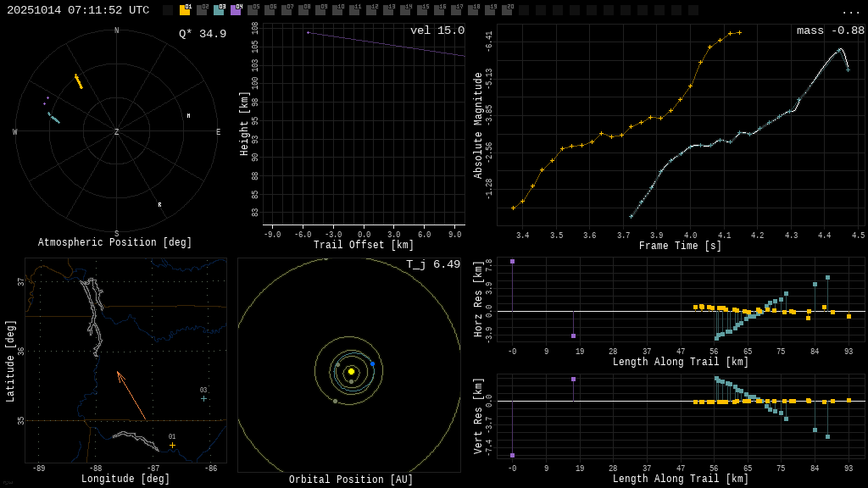The image size is (868, 488).
Task: Toggle the yellow station 01 square
Action: (185, 10)
